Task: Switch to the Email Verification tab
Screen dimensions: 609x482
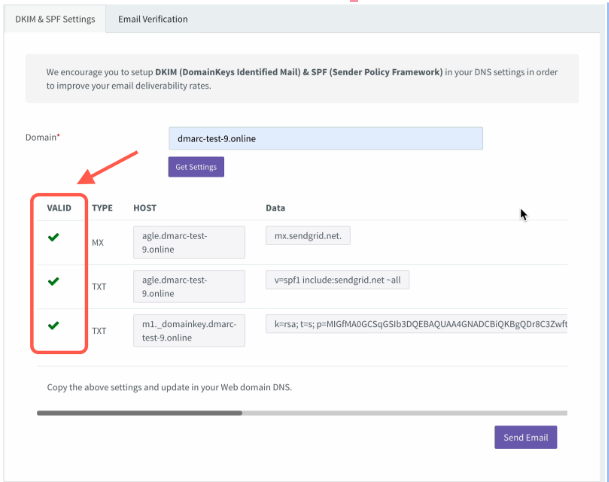Action: click(x=152, y=19)
